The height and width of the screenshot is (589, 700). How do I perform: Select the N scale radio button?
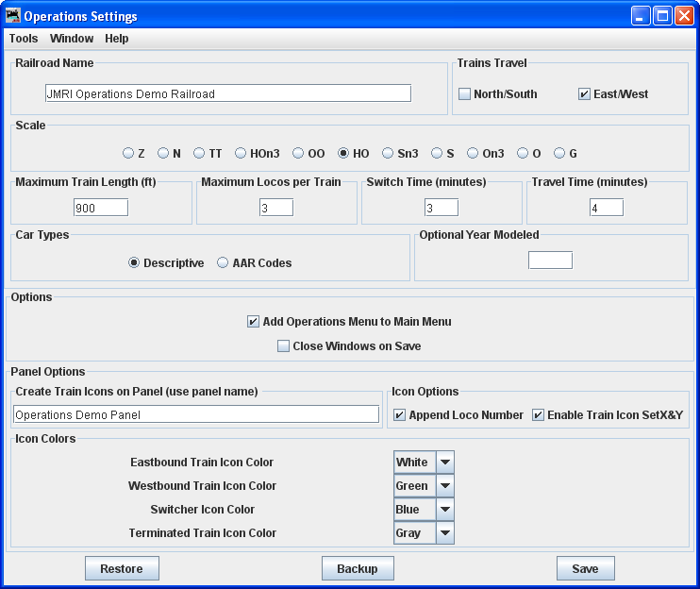[163, 153]
